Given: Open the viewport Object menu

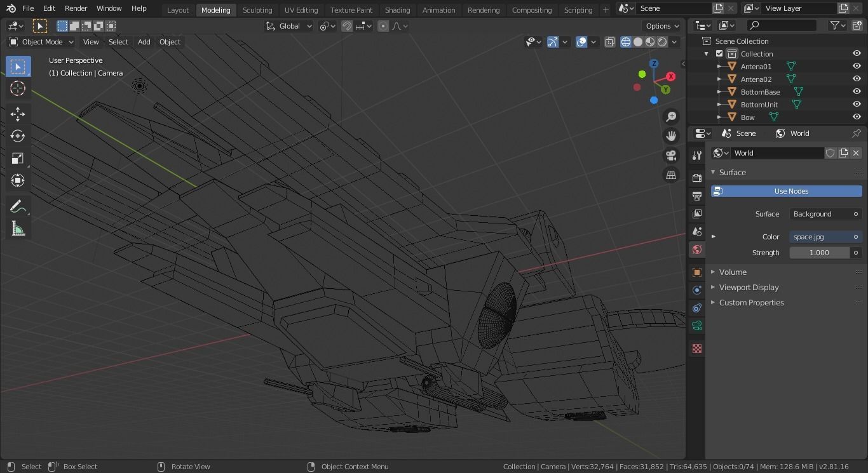Looking at the screenshot, I should tap(170, 42).
